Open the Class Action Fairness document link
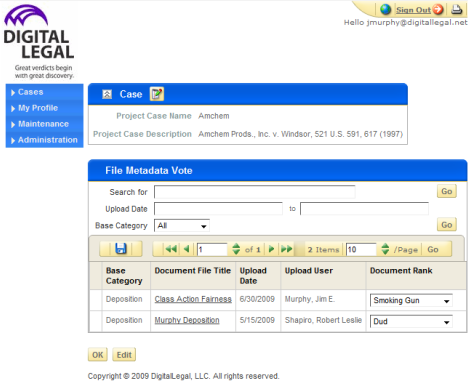 [193, 299]
